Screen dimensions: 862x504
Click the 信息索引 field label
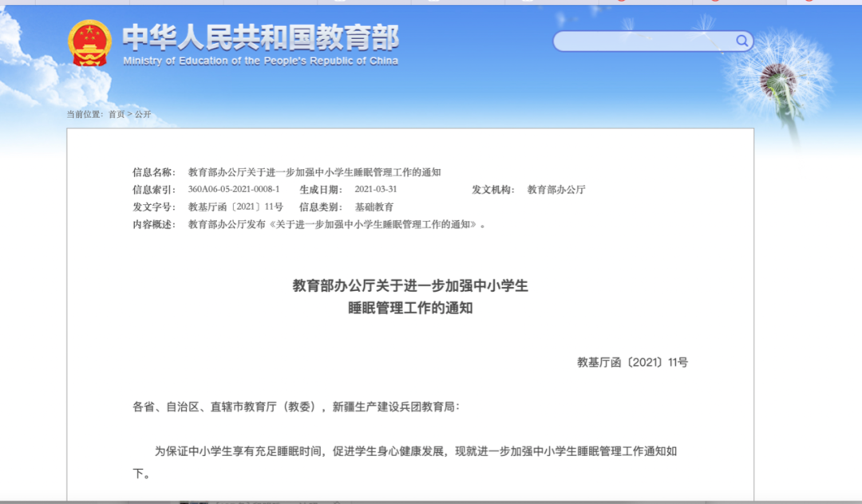[154, 190]
